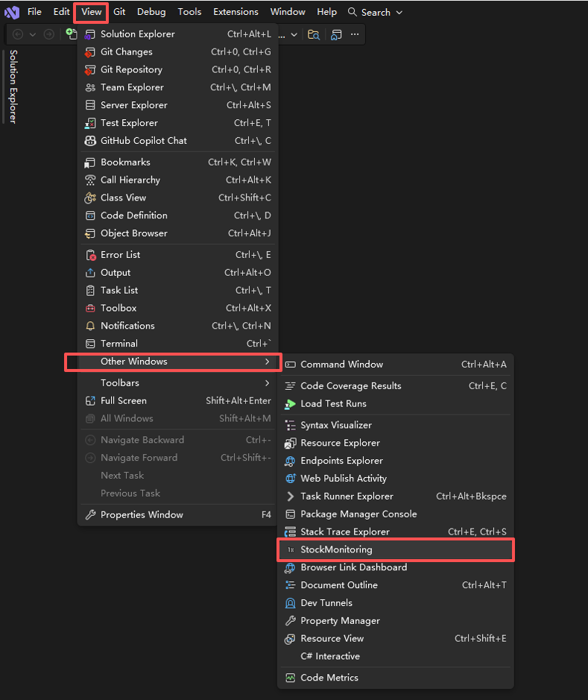Open the Git menu
This screenshot has width=588, height=700.
point(119,12)
